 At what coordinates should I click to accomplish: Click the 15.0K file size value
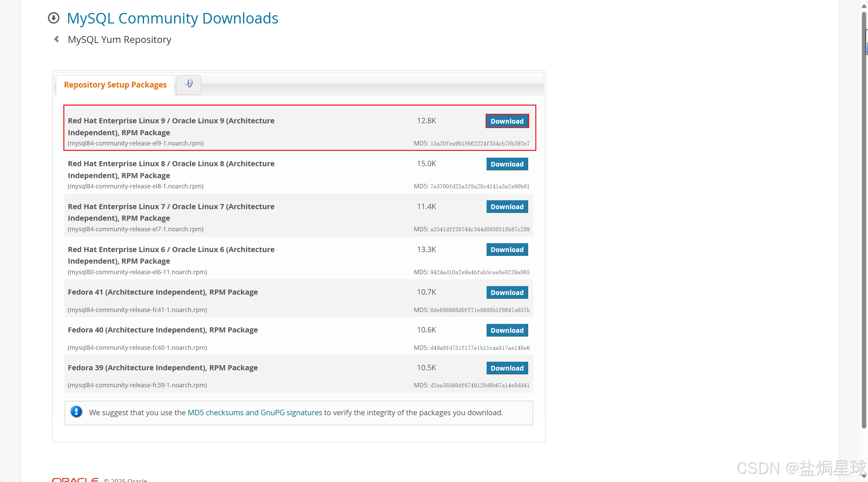(x=426, y=164)
